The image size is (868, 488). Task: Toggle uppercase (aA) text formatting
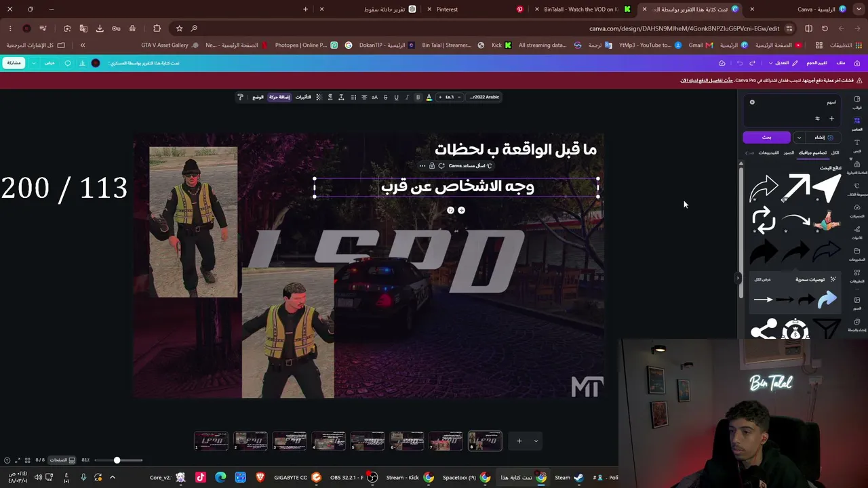(x=374, y=97)
